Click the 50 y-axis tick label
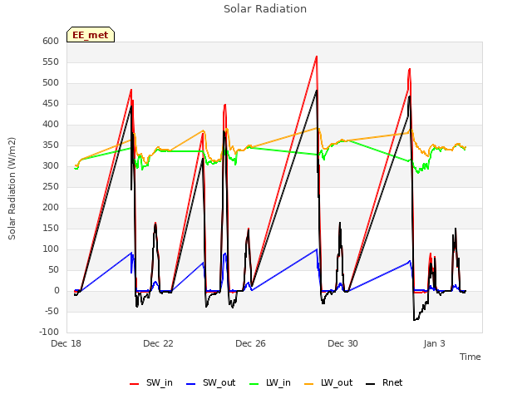 tap(54, 269)
